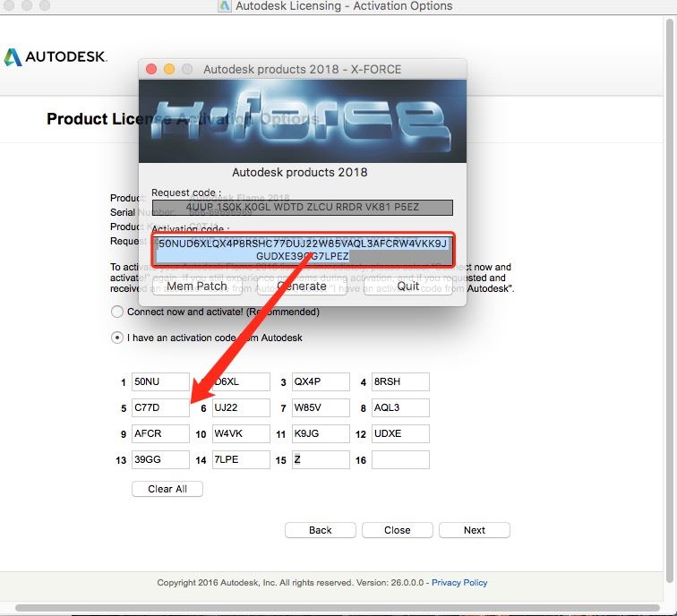Click the X-FORCE banner image
The width and height of the screenshot is (677, 616).
(x=303, y=121)
